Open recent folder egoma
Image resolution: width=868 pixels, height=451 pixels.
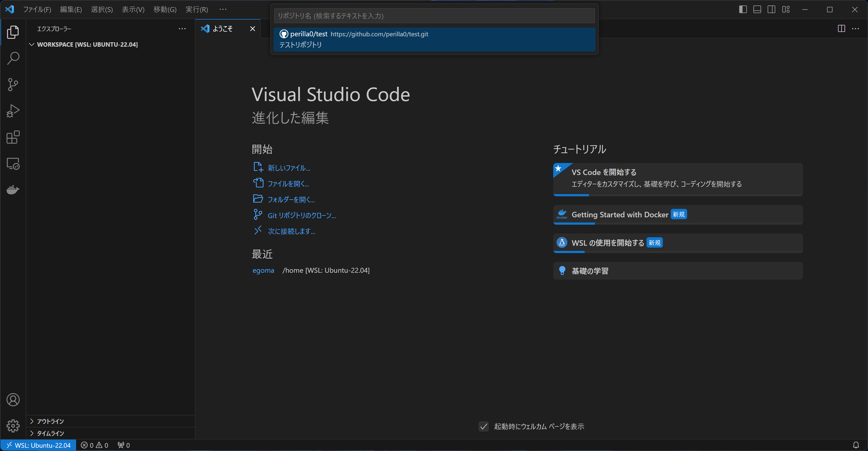263,270
